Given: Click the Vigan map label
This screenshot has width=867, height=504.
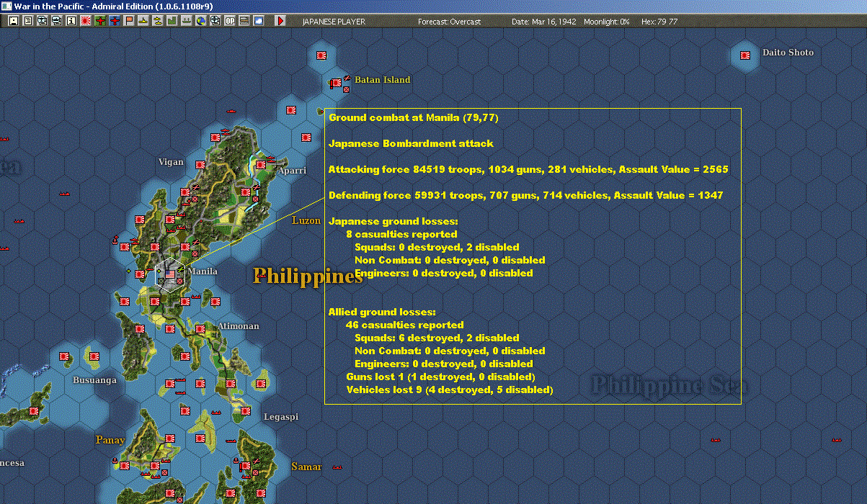Looking at the screenshot, I should click(x=171, y=162).
